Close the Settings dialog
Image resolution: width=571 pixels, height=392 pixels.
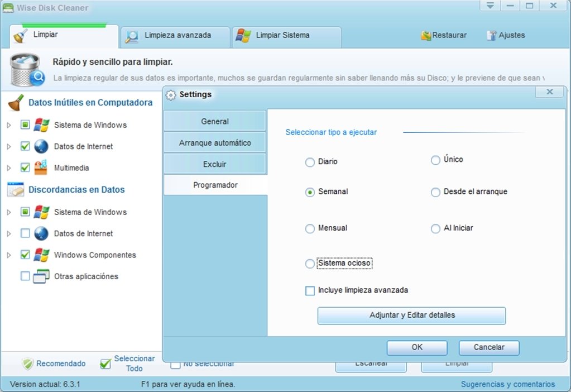tap(550, 92)
